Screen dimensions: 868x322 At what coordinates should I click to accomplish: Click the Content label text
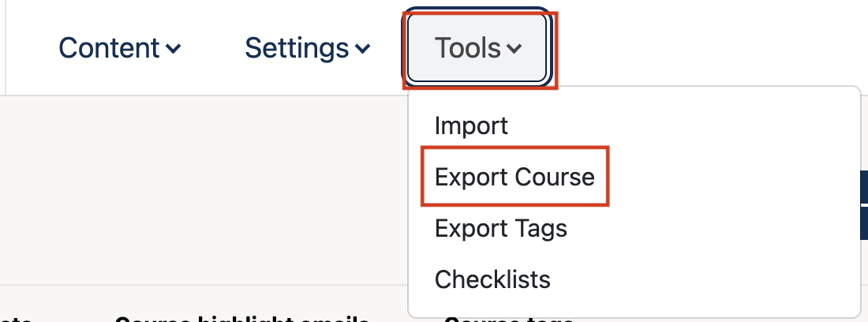[110, 48]
